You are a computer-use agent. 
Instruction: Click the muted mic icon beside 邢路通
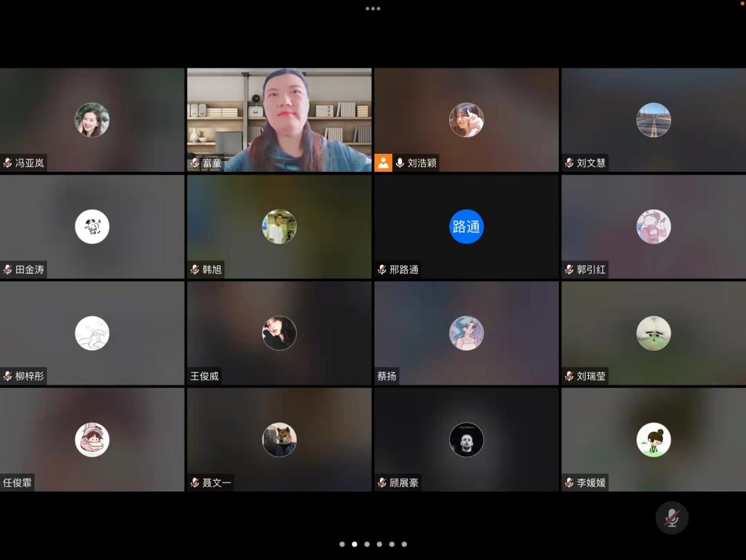pyautogui.click(x=382, y=269)
